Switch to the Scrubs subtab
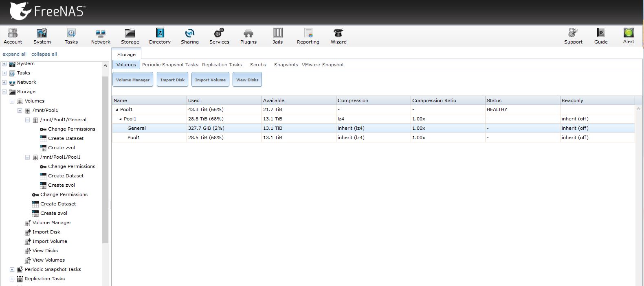Image resolution: width=644 pixels, height=286 pixels. point(258,65)
